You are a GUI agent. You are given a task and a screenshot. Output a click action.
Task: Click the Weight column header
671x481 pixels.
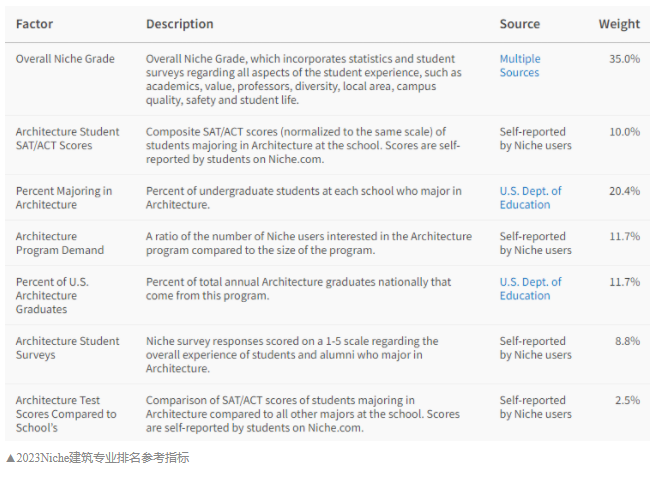[x=619, y=24]
